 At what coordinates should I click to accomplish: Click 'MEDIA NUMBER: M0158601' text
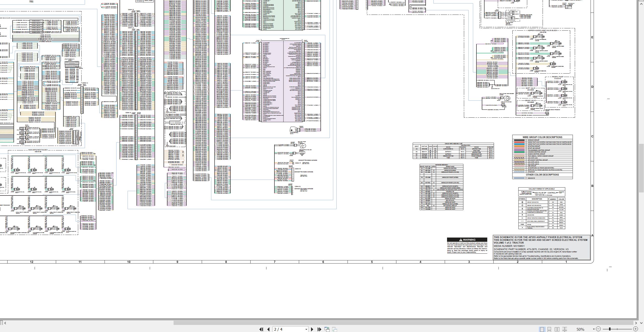coord(509,246)
